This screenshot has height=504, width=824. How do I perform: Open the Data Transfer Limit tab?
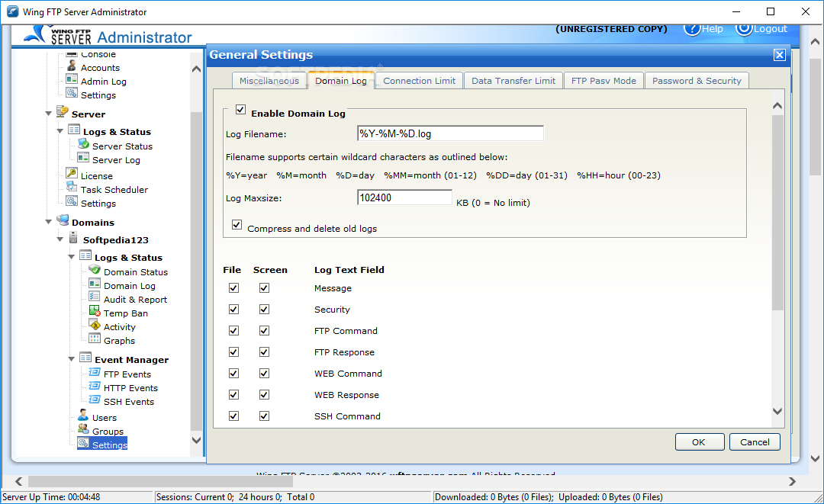(513, 81)
